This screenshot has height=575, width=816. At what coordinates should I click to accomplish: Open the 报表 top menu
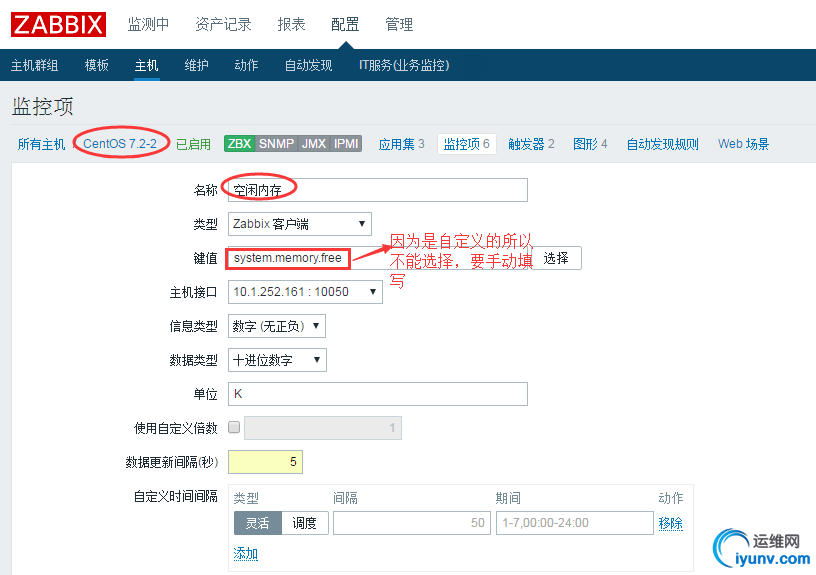coord(291,24)
